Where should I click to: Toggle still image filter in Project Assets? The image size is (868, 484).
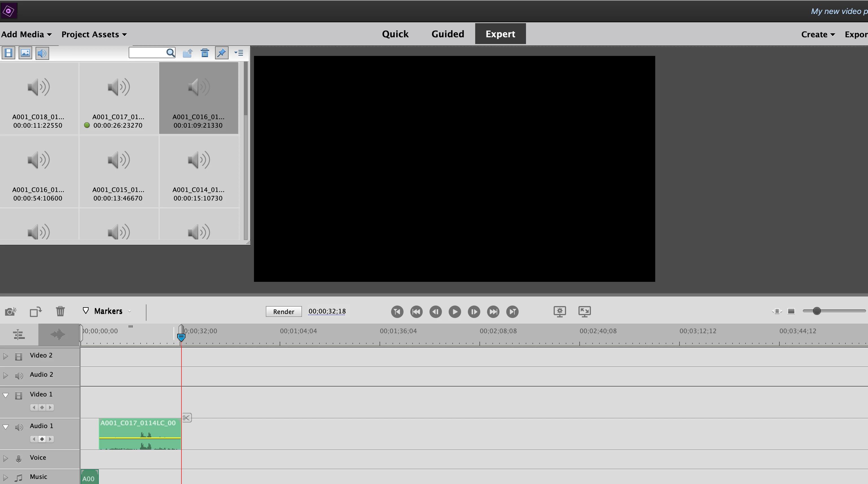click(25, 53)
